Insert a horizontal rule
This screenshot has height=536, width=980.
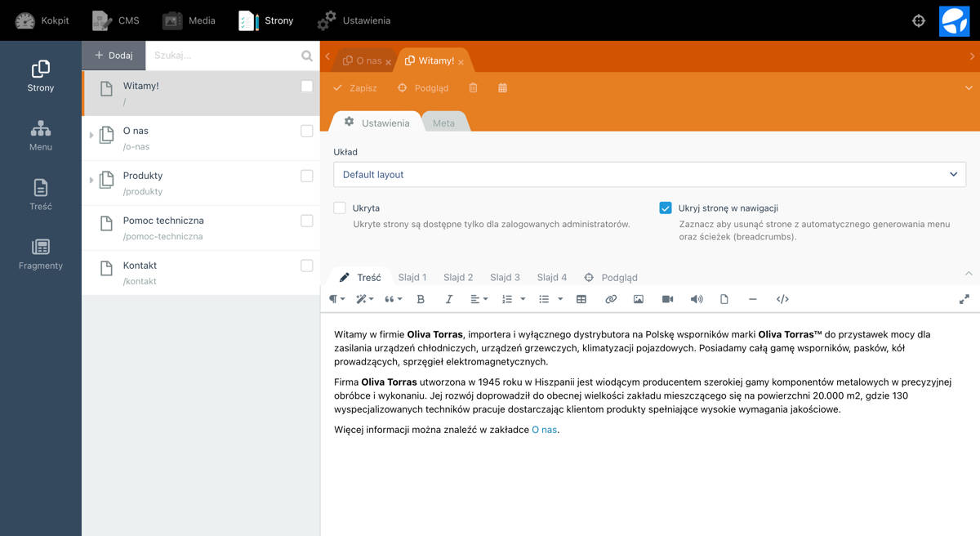tap(752, 300)
